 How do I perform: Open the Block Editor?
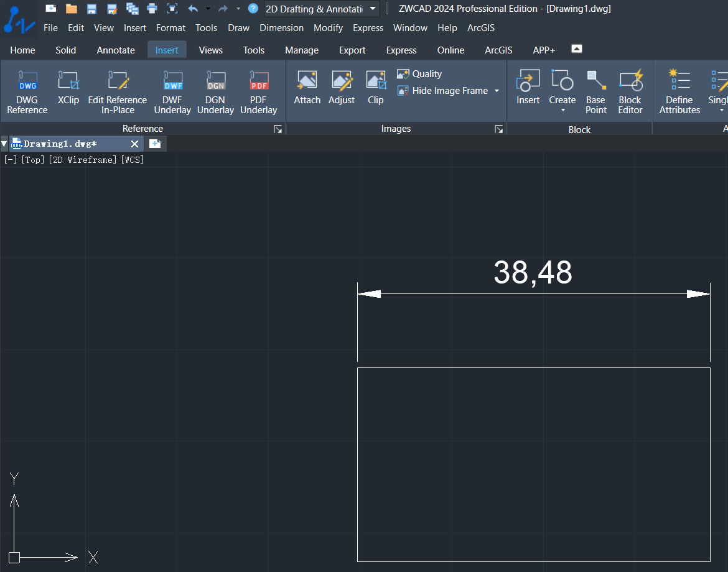[630, 92]
